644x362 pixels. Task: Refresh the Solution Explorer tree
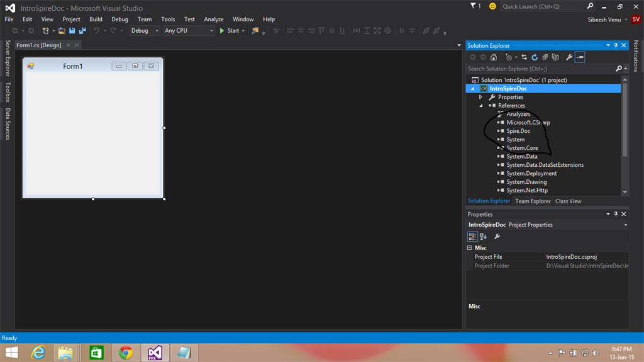click(535, 57)
